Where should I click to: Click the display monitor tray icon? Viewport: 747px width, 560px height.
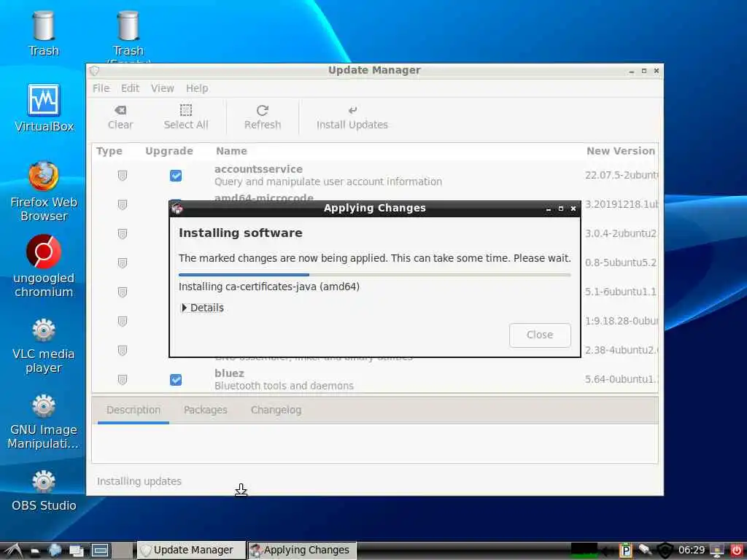716,551
